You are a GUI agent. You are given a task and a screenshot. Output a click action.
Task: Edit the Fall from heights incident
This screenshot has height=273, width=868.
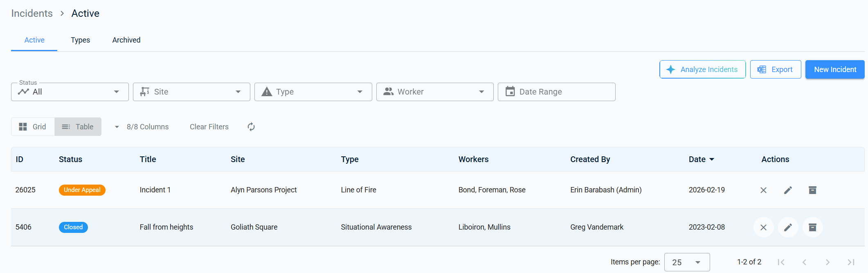788,227
